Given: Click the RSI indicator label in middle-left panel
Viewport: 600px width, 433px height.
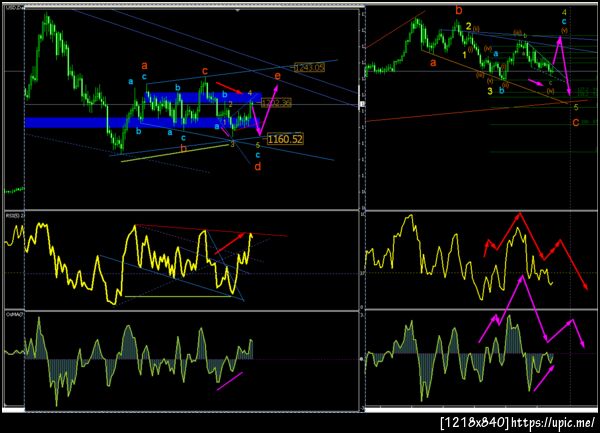Looking at the screenshot, I should (15, 216).
